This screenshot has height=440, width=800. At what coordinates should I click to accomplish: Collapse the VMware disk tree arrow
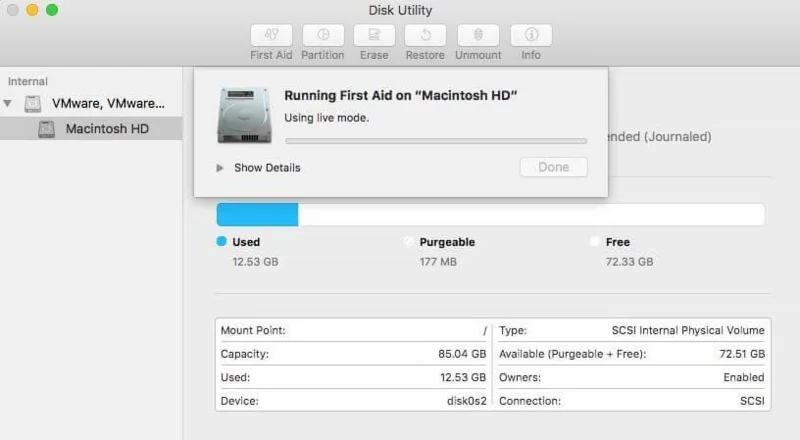(8, 104)
